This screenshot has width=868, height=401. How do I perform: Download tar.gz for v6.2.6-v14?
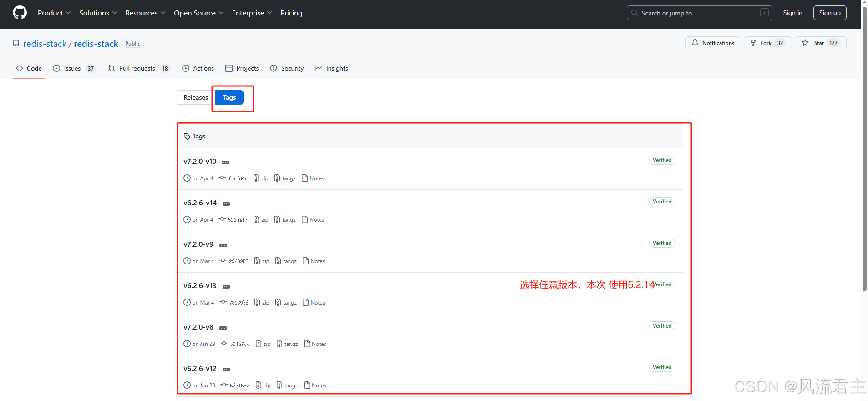(285, 220)
